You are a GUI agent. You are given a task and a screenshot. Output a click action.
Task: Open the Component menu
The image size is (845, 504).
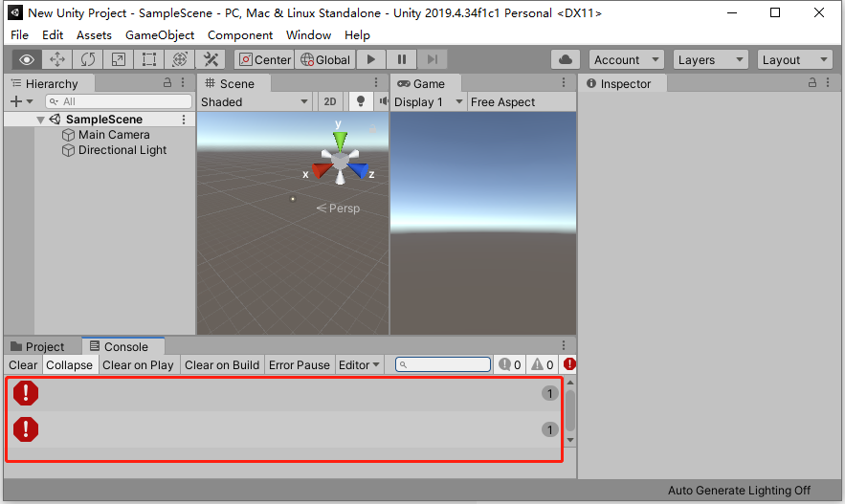(240, 35)
